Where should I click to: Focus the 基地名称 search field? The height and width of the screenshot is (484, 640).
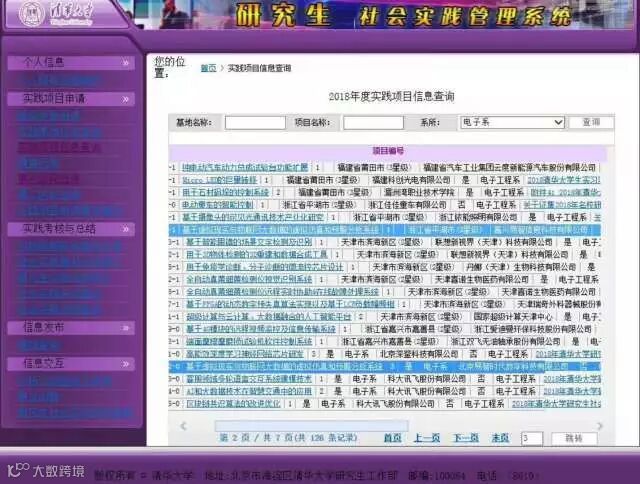pyautogui.click(x=255, y=123)
